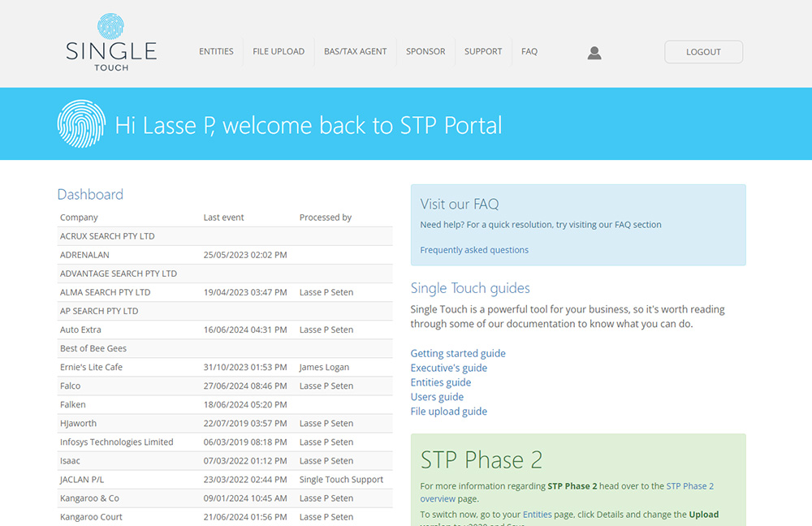
Task: Click the Single Touch guides heading
Action: pyautogui.click(x=470, y=288)
